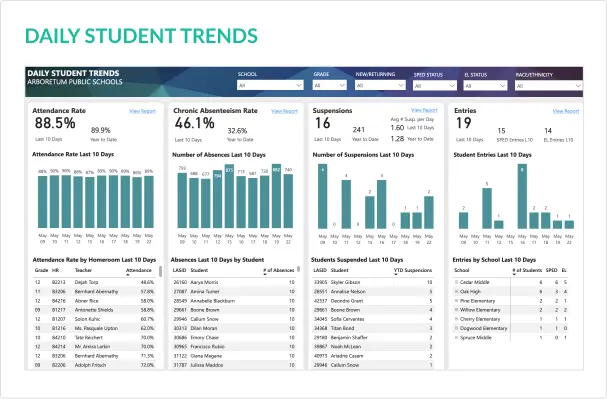Viewport: 607px width, 399px height.
Task: Expand the Spruce Middle row
Action: point(456,337)
